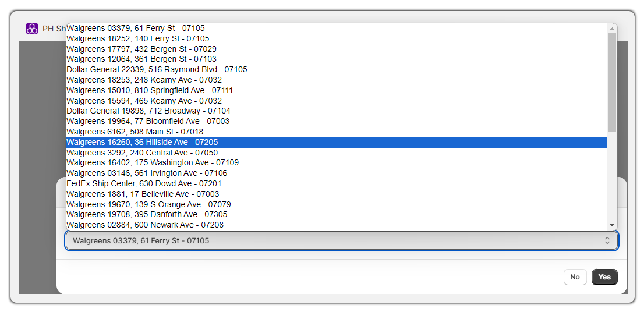Click the location dropdown combo box

click(341, 241)
